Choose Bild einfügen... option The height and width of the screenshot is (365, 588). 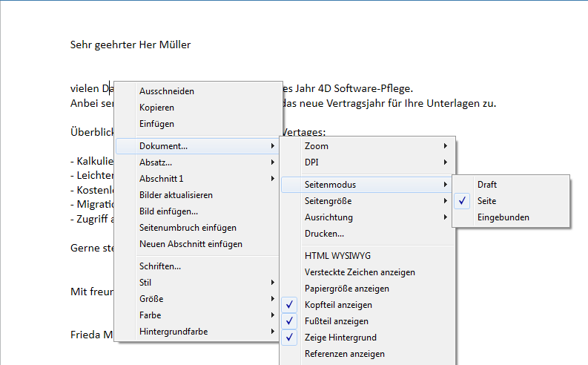tap(168, 211)
